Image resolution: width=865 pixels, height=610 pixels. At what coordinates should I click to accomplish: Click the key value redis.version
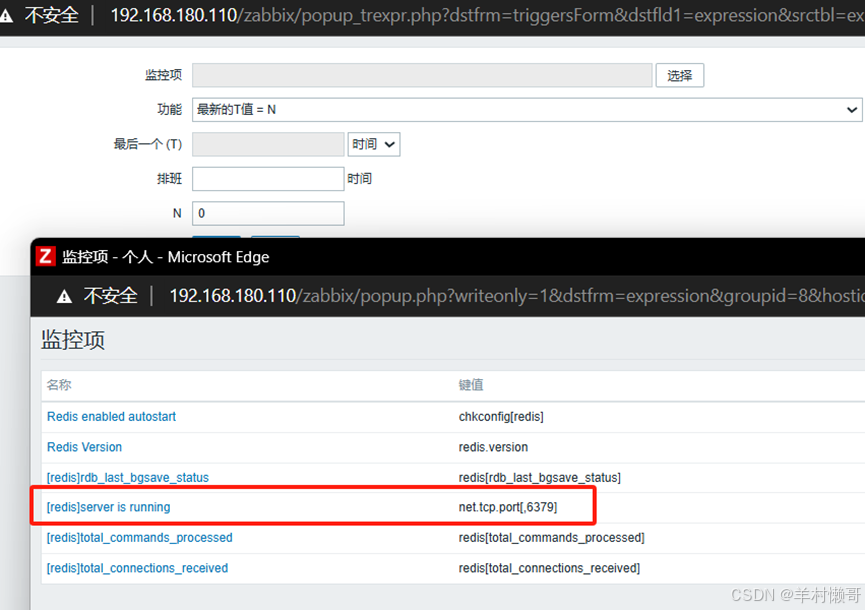[x=493, y=447]
